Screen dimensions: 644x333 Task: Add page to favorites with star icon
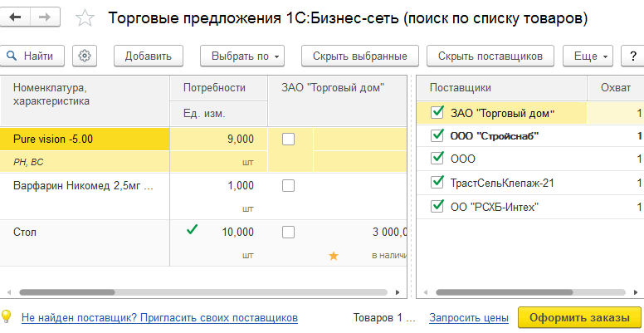pos(84,18)
